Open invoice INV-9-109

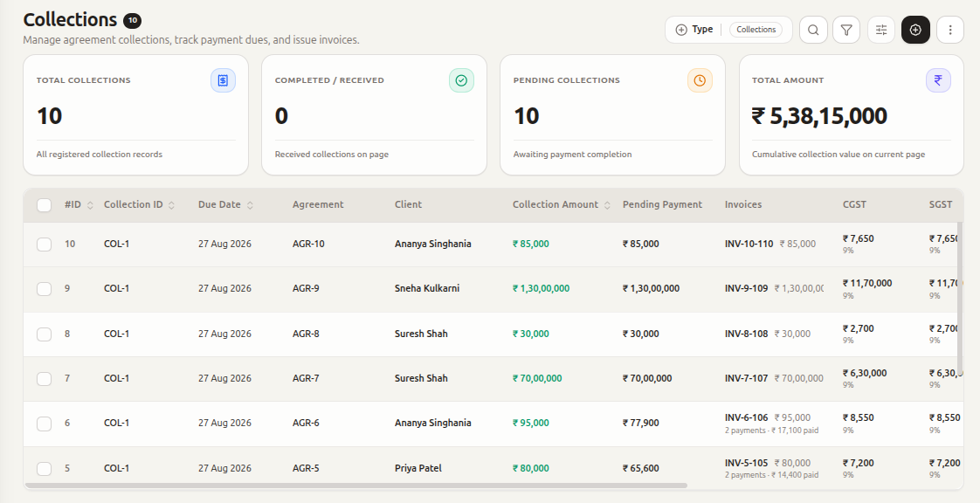(746, 288)
